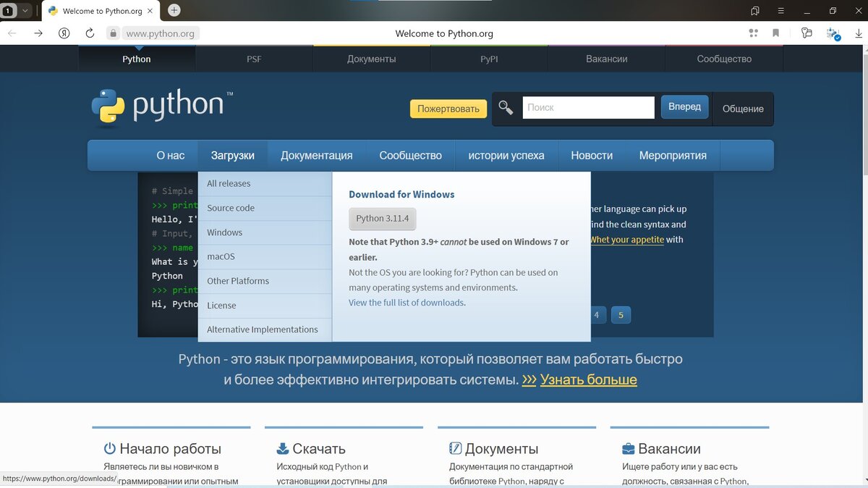Open the Yandex home button

(x=64, y=33)
